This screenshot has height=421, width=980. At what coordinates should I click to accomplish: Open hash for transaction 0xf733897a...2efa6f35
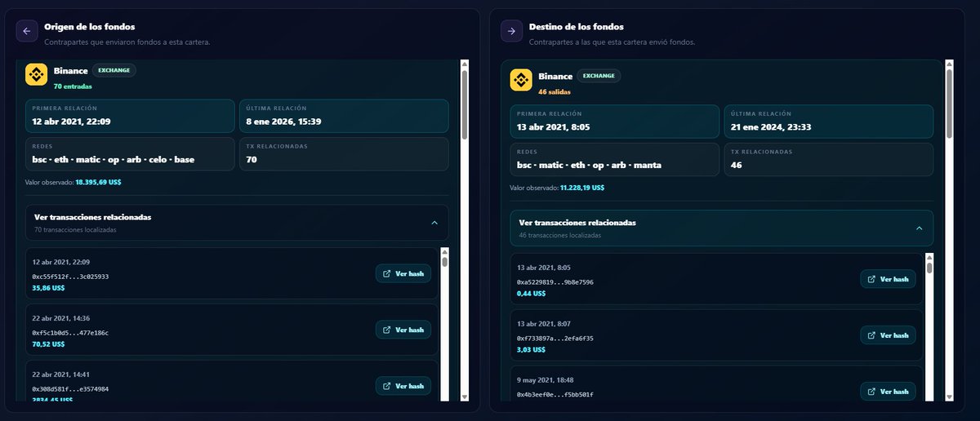pyautogui.click(x=888, y=335)
